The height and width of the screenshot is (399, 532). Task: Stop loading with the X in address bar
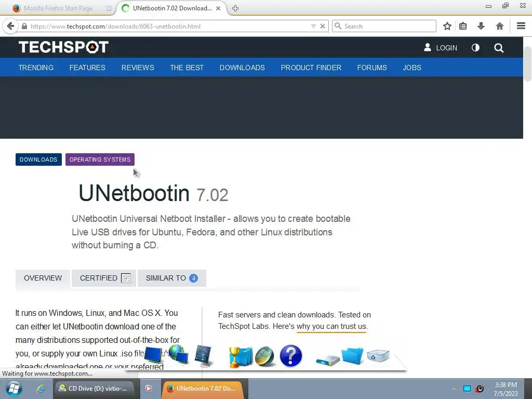(x=322, y=26)
